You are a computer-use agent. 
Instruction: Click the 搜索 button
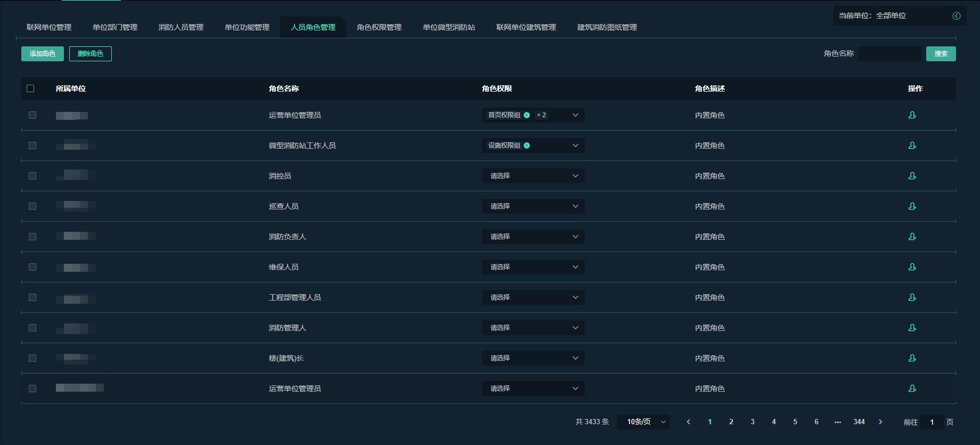[x=941, y=54]
